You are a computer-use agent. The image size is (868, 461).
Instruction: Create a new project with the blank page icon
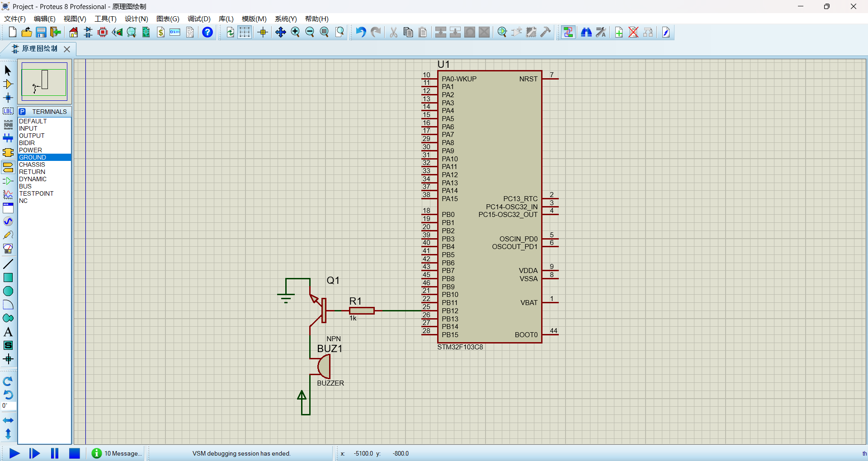tap(13, 32)
